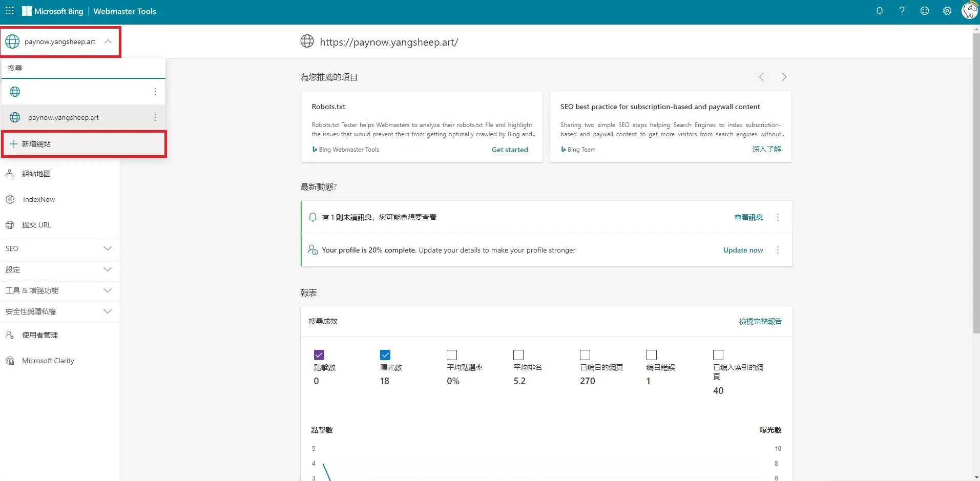Open help question mark icon
This screenshot has height=481, width=980.
902,11
